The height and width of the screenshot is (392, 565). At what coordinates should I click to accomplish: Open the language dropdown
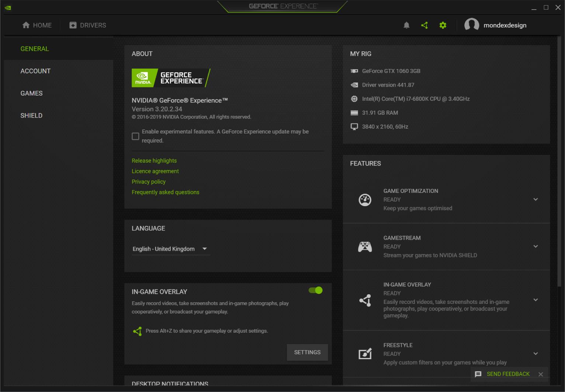pyautogui.click(x=171, y=249)
